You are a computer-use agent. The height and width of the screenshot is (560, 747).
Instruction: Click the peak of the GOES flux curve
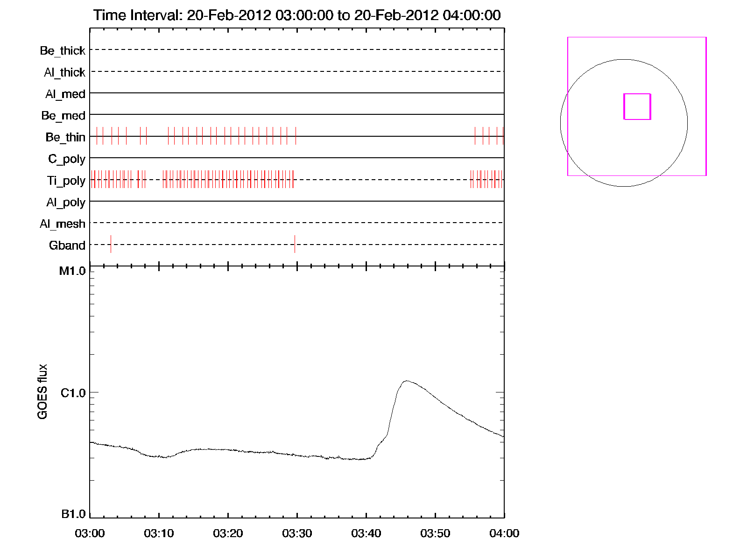click(x=407, y=381)
